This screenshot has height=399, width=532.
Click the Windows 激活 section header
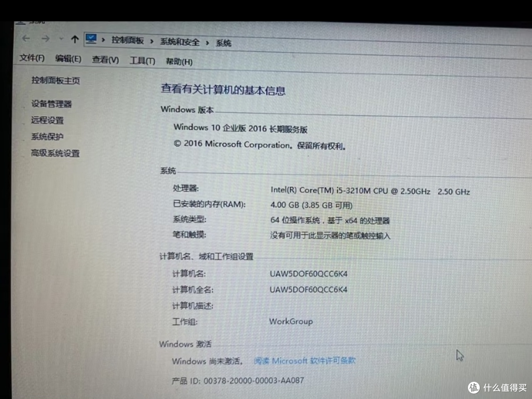pyautogui.click(x=185, y=344)
